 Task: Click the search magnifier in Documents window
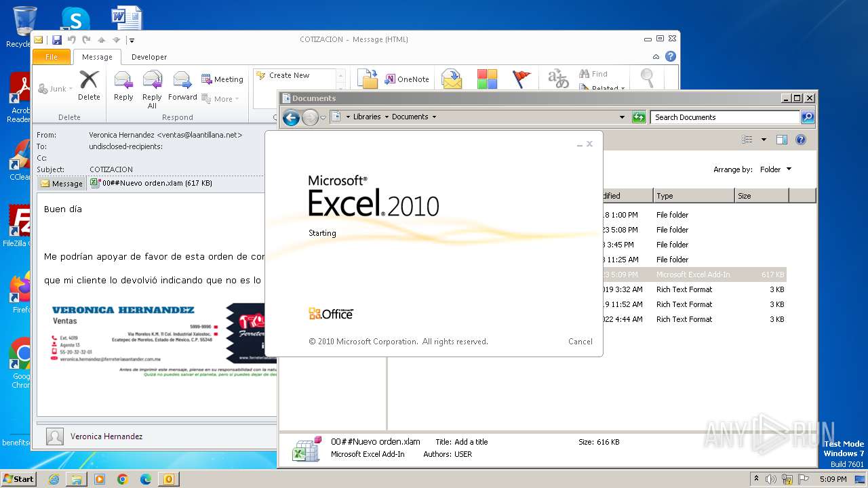[808, 117]
